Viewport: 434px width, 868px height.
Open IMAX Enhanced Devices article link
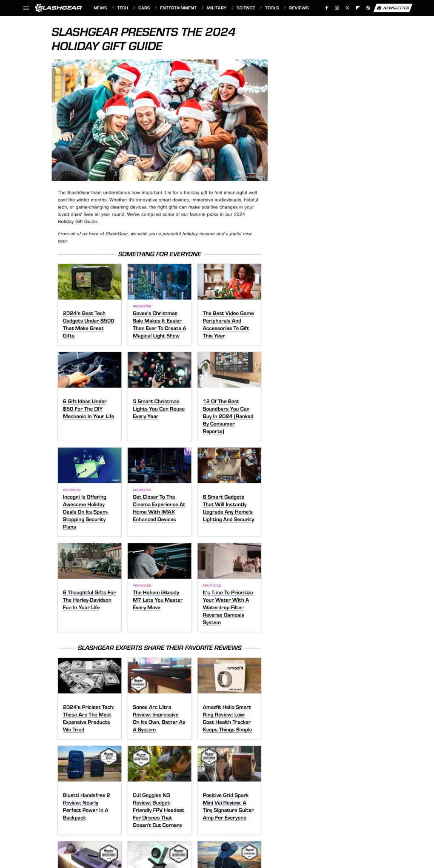point(159,508)
